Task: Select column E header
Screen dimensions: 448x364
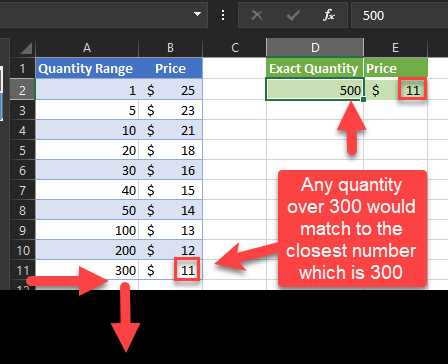Action: [x=395, y=48]
